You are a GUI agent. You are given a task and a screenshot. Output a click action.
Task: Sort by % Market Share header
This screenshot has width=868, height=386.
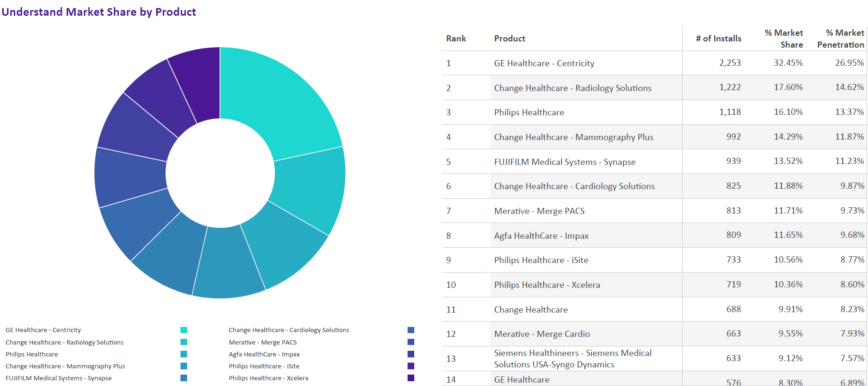[784, 39]
